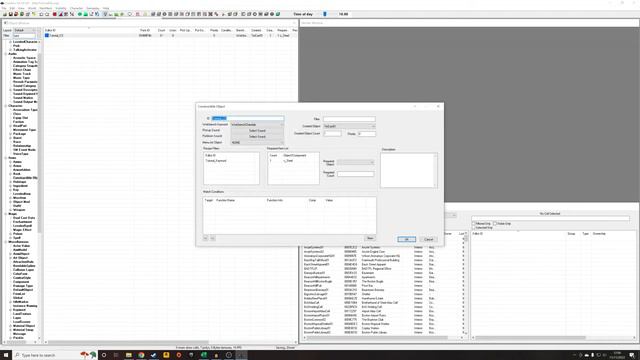Image resolution: width=640 pixels, height=360 pixels.
Task: Select Weapon in the Items tree
Action: click(19, 210)
